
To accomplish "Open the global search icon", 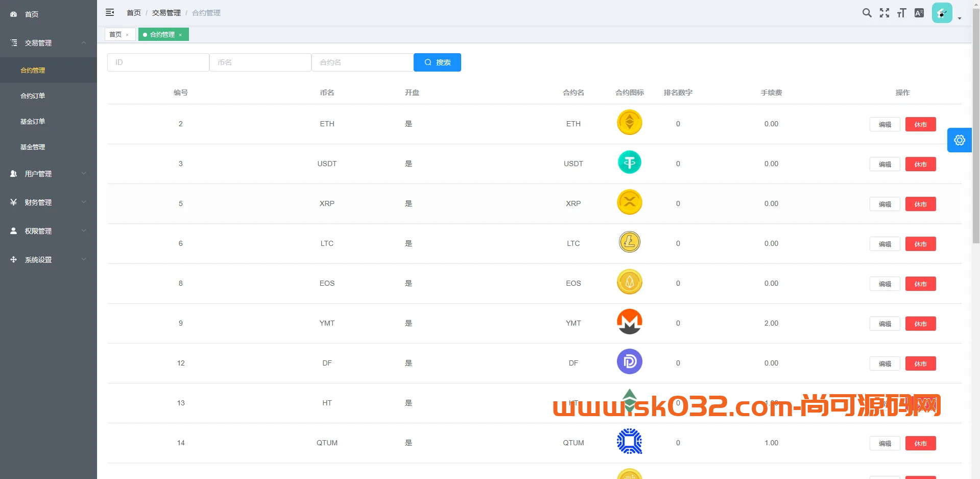I will pos(867,13).
